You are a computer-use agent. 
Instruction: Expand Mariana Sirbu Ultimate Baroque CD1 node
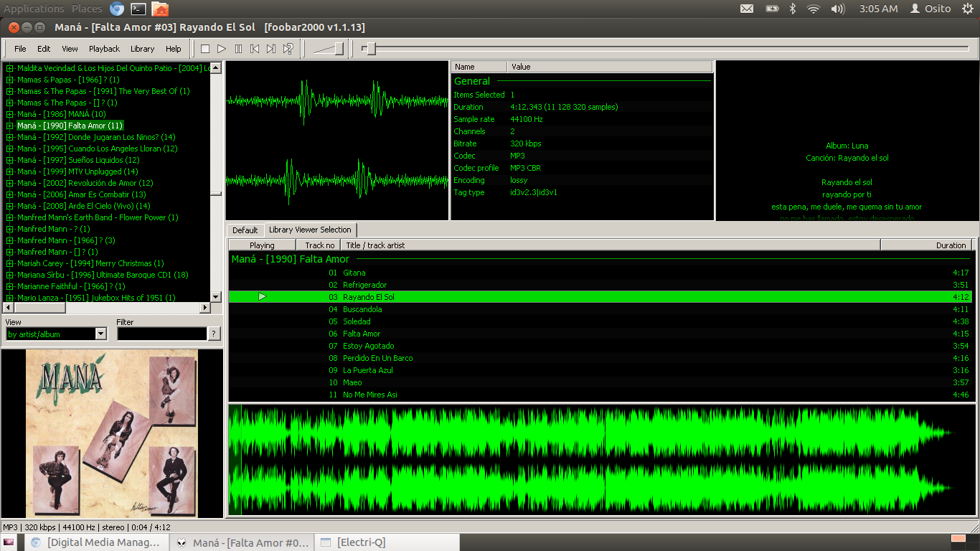click(10, 275)
